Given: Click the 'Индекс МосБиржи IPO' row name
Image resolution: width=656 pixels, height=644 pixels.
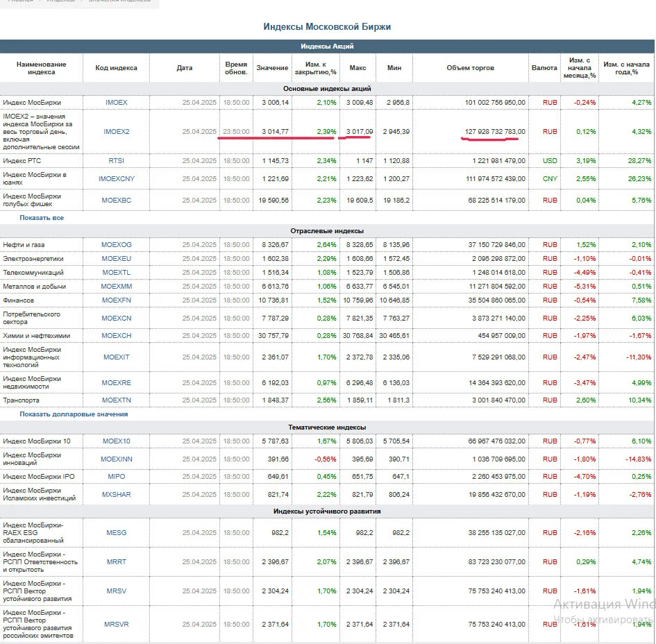Looking at the screenshot, I should [38, 477].
